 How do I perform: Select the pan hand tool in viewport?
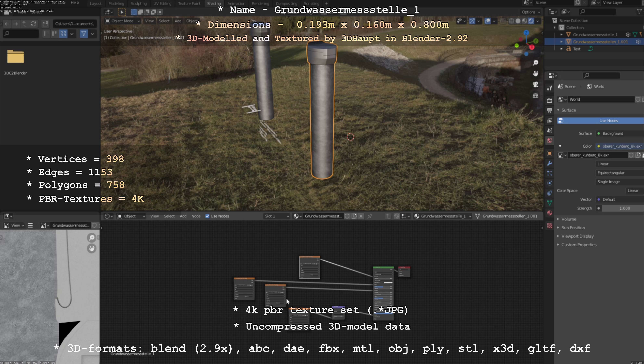535,73
